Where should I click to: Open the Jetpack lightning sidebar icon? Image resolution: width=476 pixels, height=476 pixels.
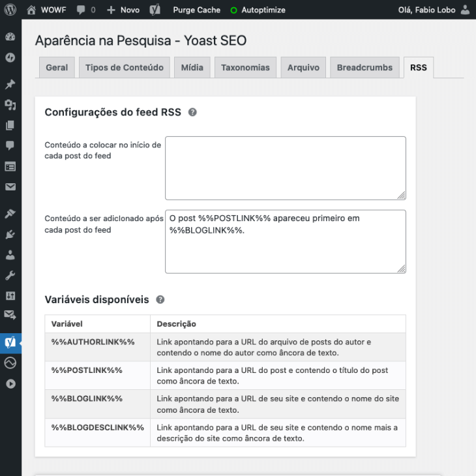point(10,57)
